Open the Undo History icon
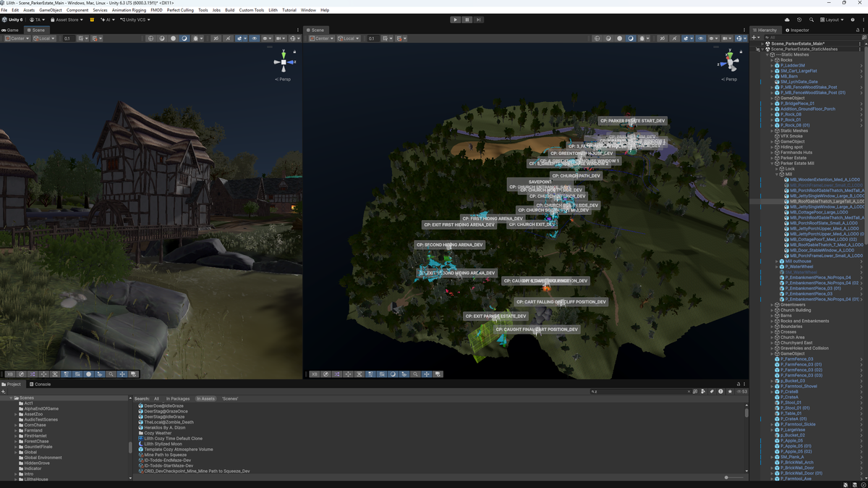868x488 pixels. [799, 20]
